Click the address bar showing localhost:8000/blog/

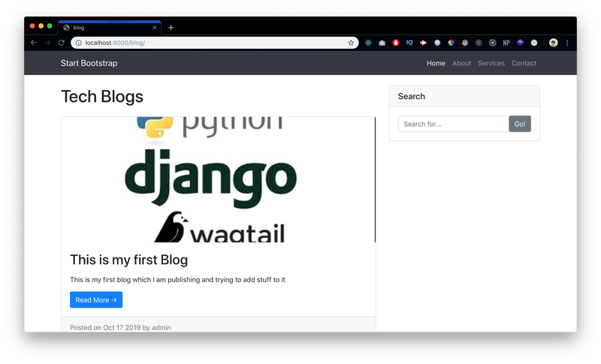[215, 43]
